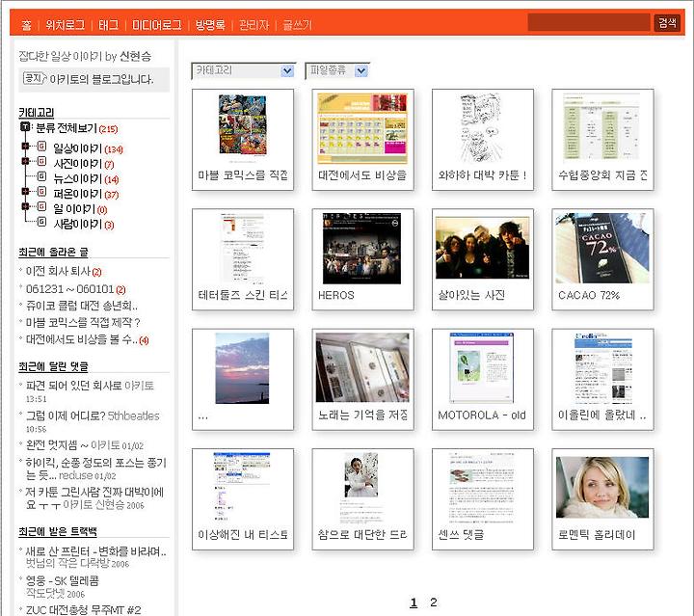This screenshot has height=616, width=694.
Task: Open the 글쓰기 write page
Action: 298,25
